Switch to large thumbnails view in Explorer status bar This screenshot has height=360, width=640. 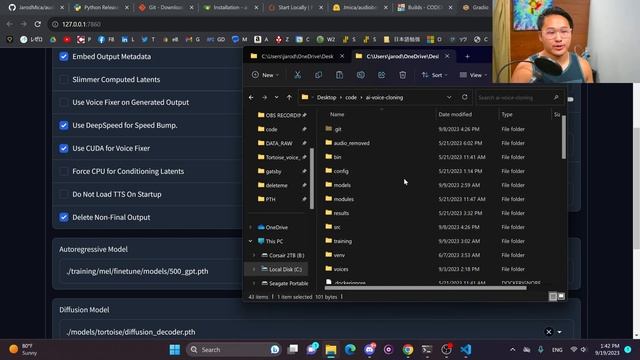click(x=562, y=296)
